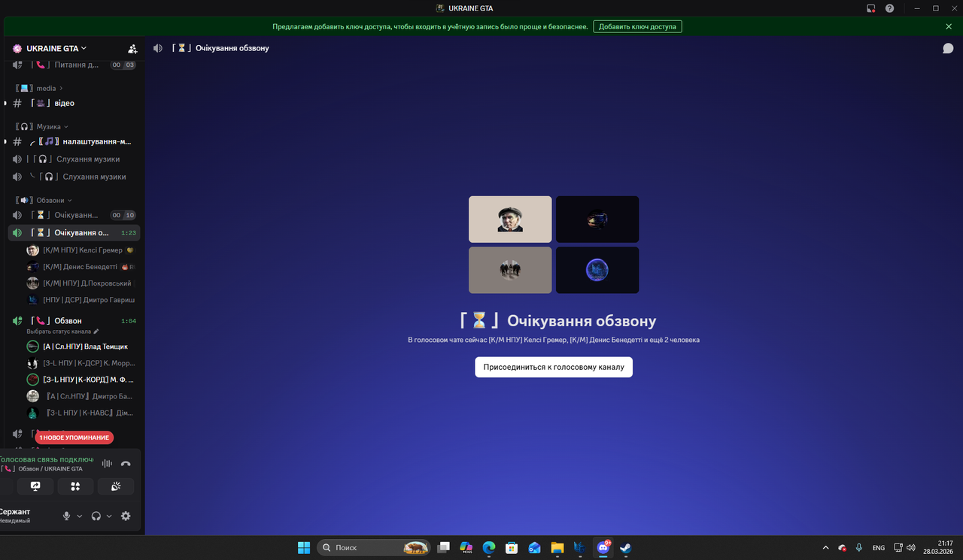Open the chat bubble icon in the channel header
Viewport: 963px width, 560px height.
(x=948, y=48)
